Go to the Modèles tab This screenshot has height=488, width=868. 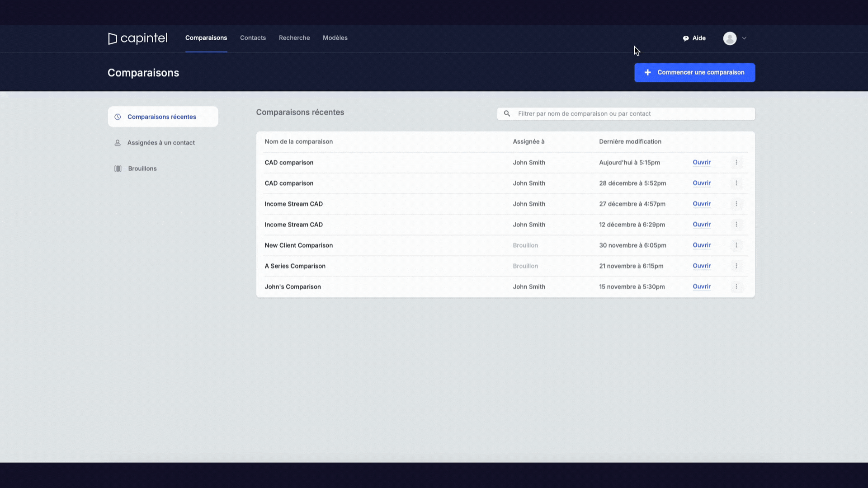335,38
